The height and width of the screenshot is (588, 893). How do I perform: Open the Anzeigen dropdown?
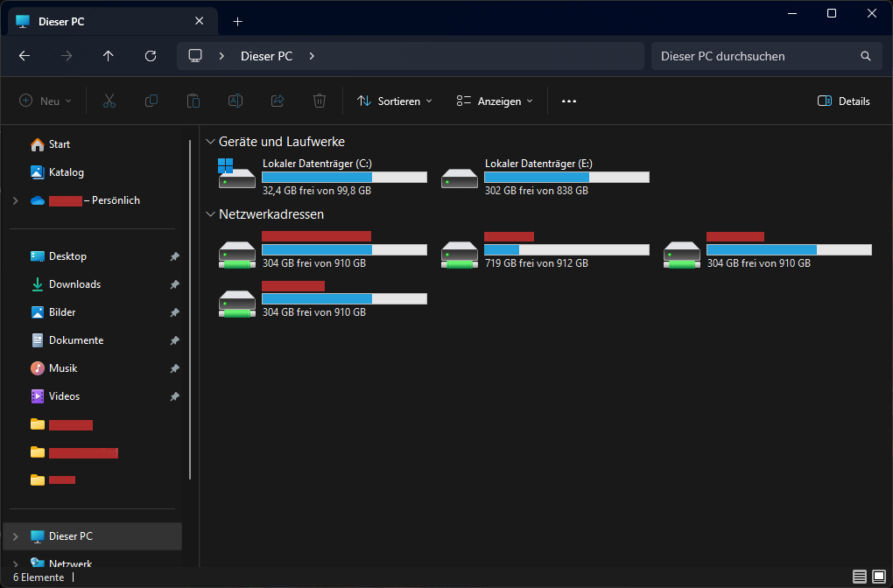pyautogui.click(x=495, y=101)
